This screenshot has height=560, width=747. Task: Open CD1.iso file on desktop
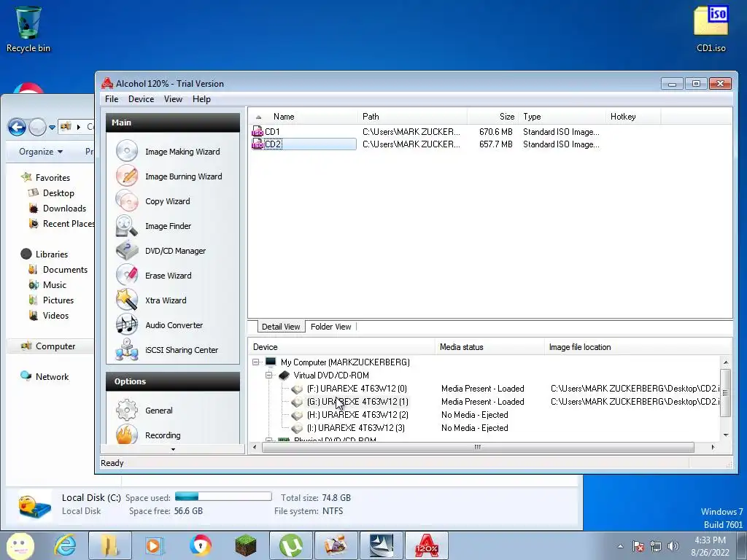tap(711, 28)
